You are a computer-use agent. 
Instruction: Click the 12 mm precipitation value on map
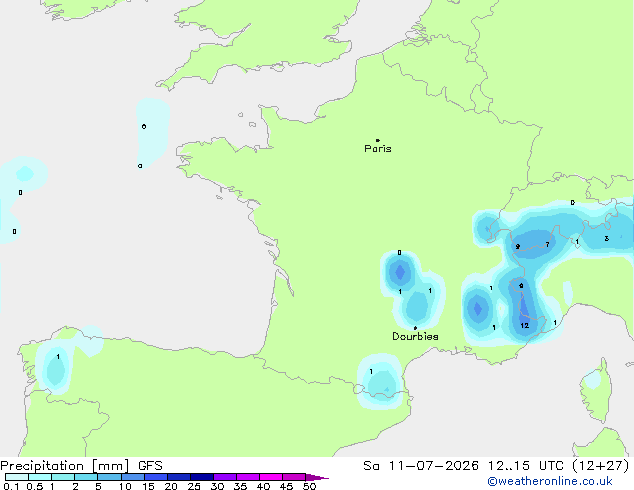tap(524, 325)
